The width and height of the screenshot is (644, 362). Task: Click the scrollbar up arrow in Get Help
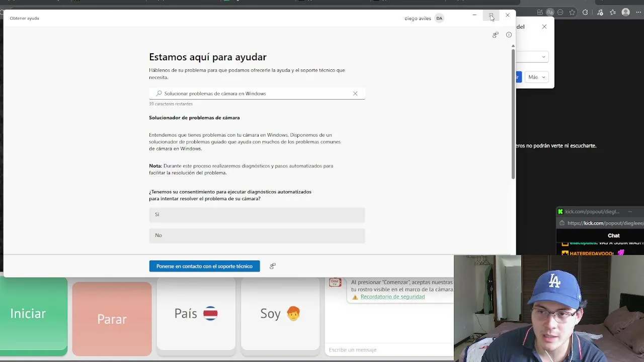513,46
